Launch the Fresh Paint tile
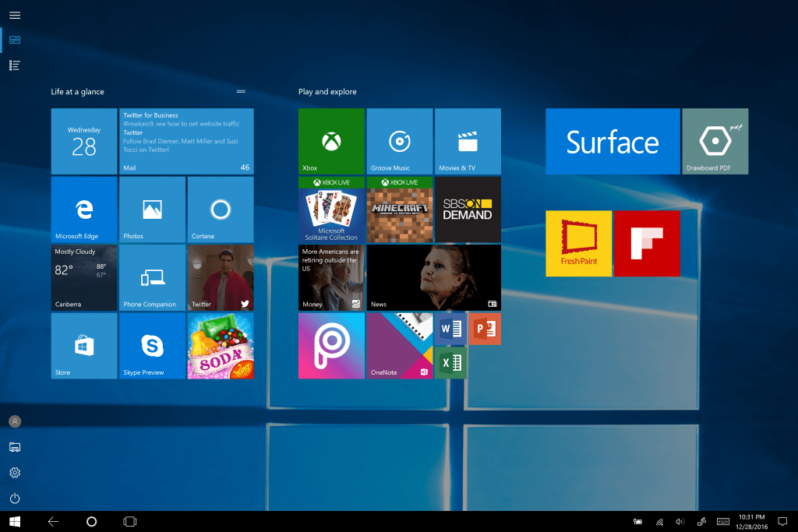Screen dimensions: 798x532 click(579, 244)
